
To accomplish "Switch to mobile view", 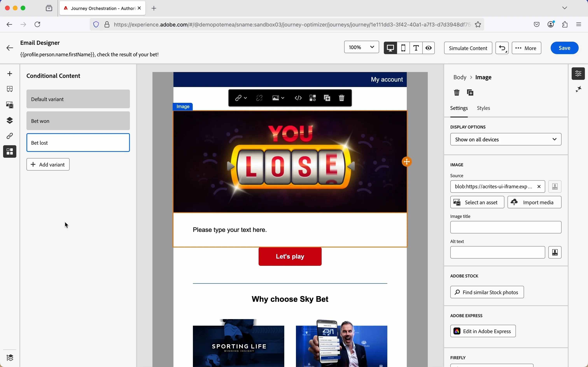I will click(x=403, y=48).
